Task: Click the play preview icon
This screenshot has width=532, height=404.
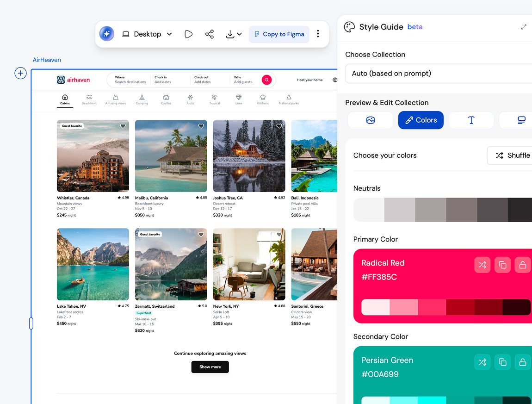Action: (188, 34)
